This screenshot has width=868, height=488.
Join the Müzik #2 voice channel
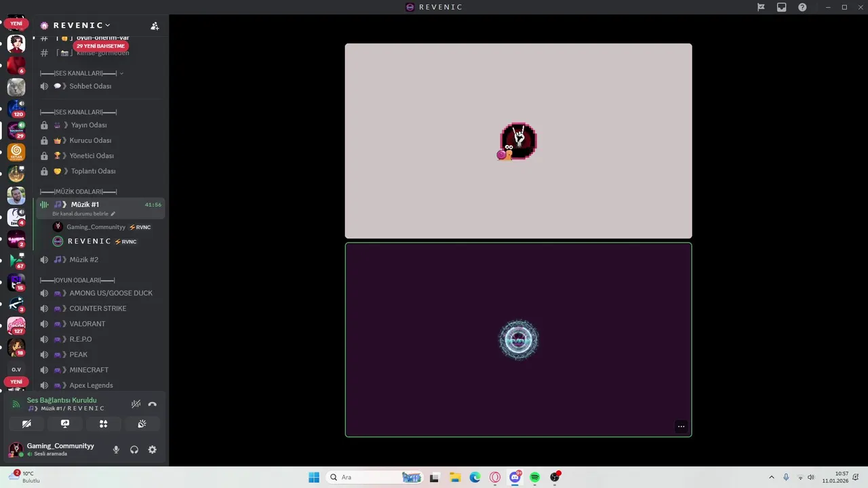[x=100, y=260]
